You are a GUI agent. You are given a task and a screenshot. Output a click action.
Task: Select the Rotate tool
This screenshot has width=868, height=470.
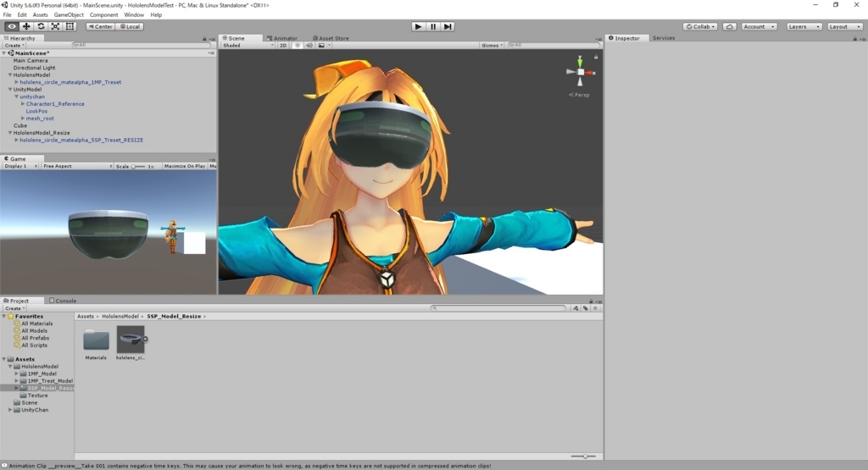[x=41, y=26]
